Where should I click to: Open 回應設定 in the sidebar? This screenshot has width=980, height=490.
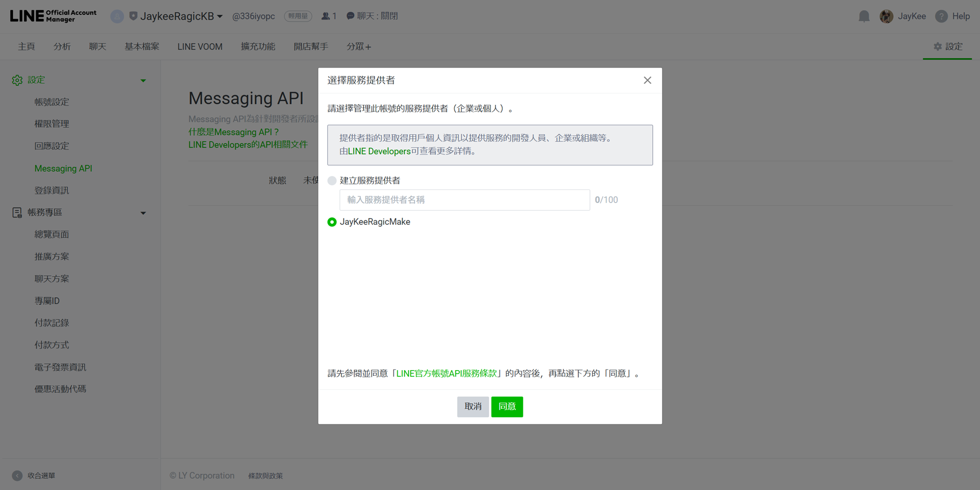[51, 146]
